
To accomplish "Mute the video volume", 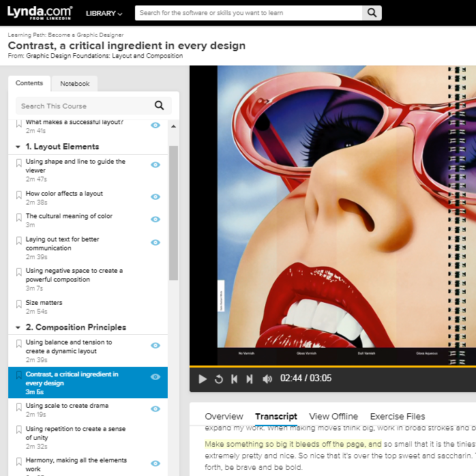I will pos(267,379).
